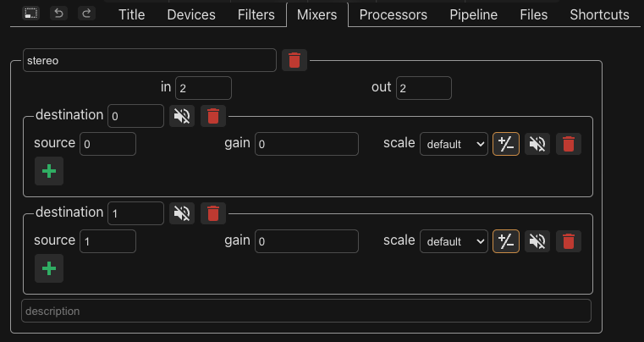Delete destination 0 mapping
Viewport: 644px width, 342px height.
(213, 116)
